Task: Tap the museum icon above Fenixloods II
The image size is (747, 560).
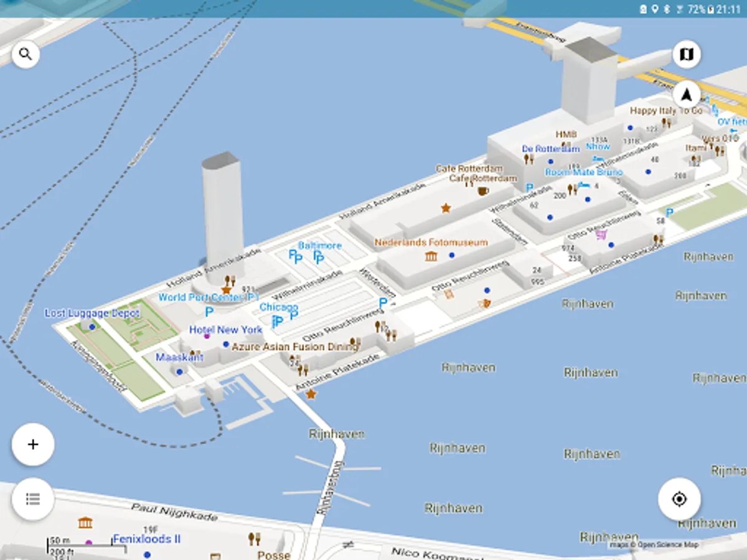Action: (85, 521)
